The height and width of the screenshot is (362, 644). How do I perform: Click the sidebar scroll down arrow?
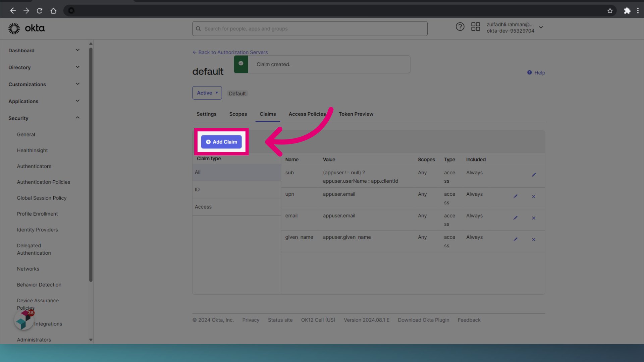91,340
